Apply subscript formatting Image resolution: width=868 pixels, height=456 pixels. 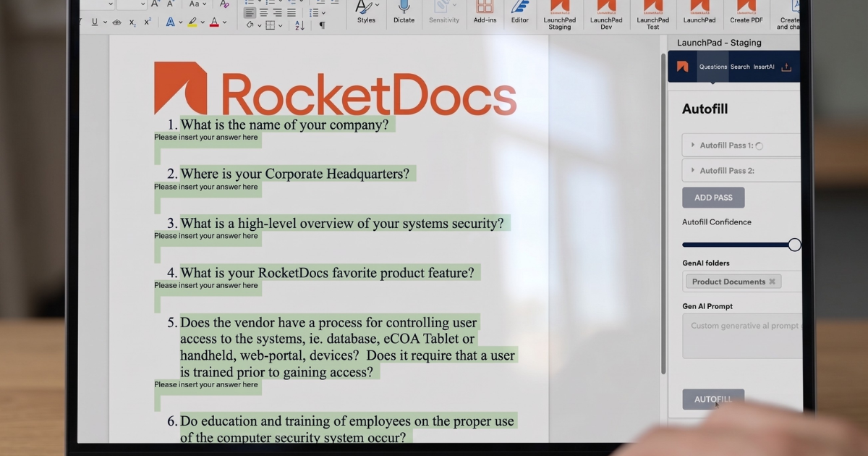tap(132, 22)
